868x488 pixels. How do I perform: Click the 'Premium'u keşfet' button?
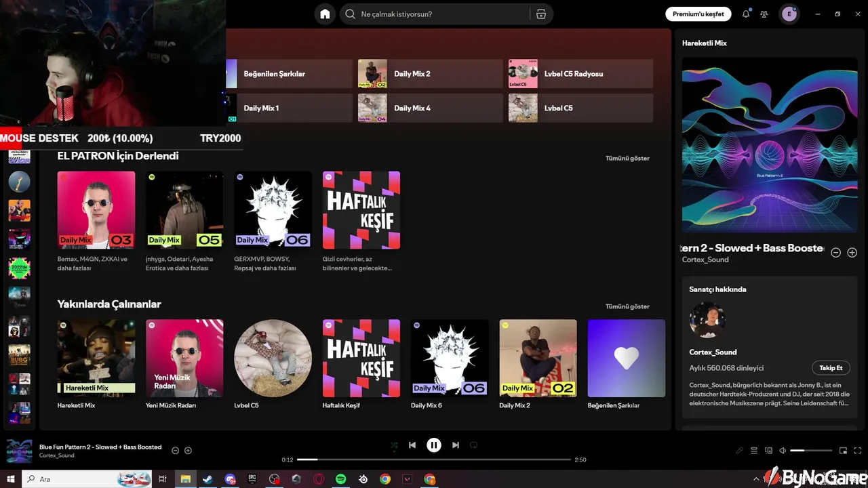(698, 14)
